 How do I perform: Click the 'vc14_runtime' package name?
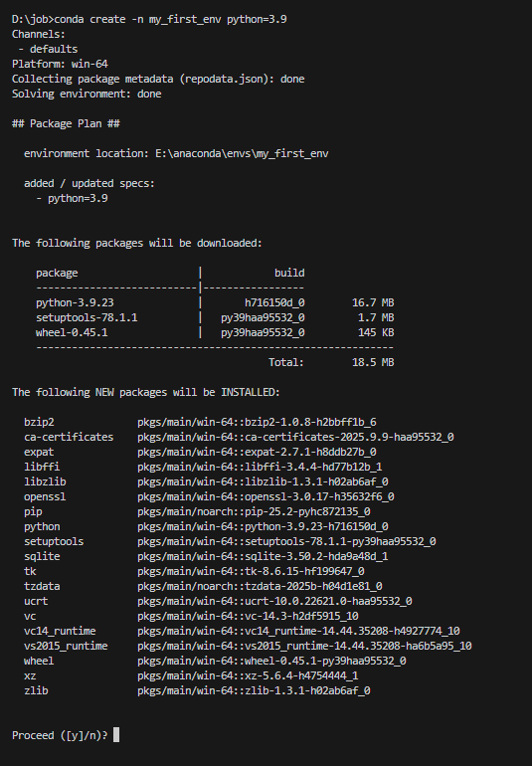(60, 631)
